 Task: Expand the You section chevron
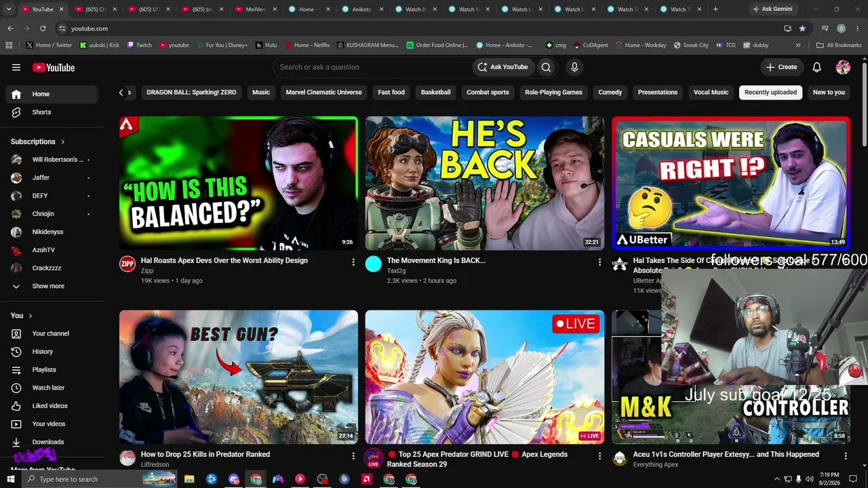[31, 316]
